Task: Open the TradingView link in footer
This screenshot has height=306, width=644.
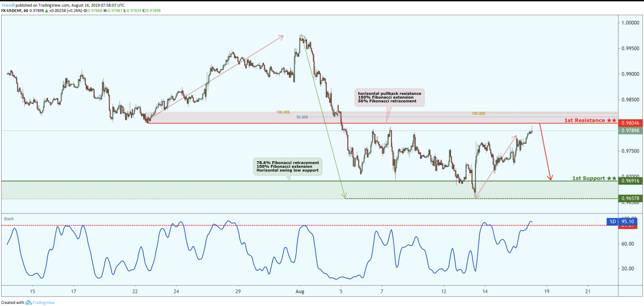Action: 43,303
